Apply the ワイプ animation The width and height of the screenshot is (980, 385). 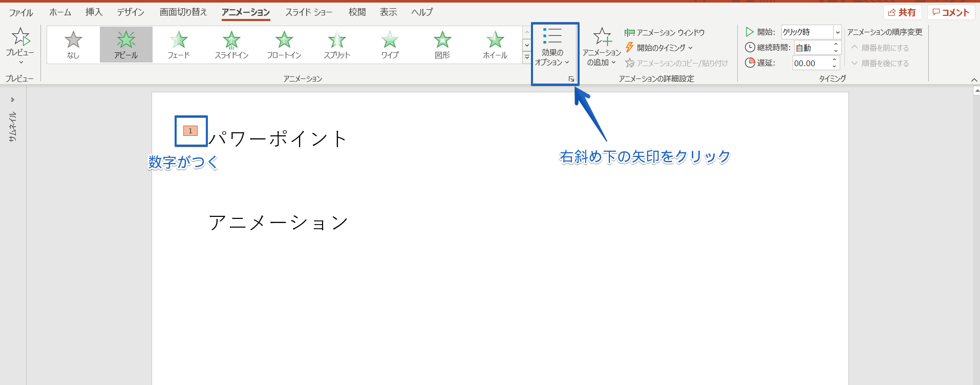click(x=390, y=45)
